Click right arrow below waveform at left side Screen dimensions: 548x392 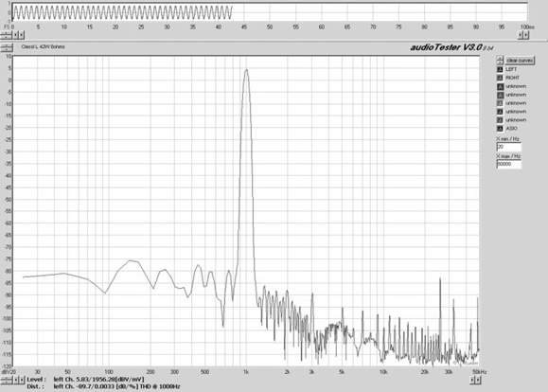(x=22, y=35)
